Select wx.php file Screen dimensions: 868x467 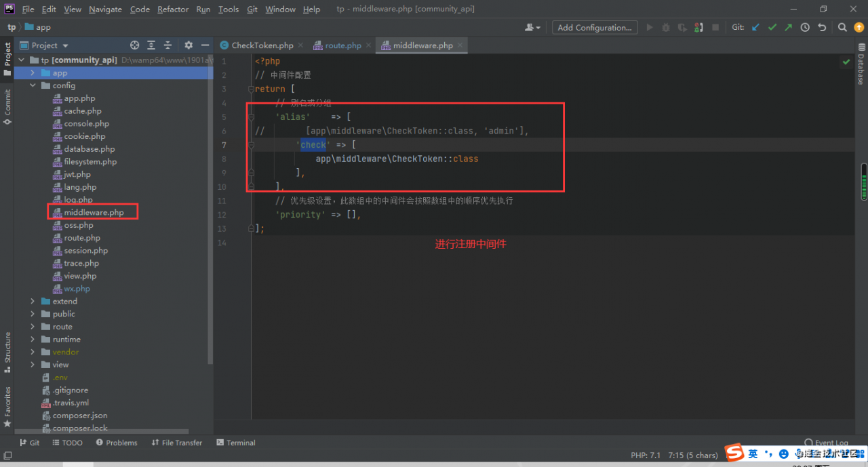(x=77, y=289)
